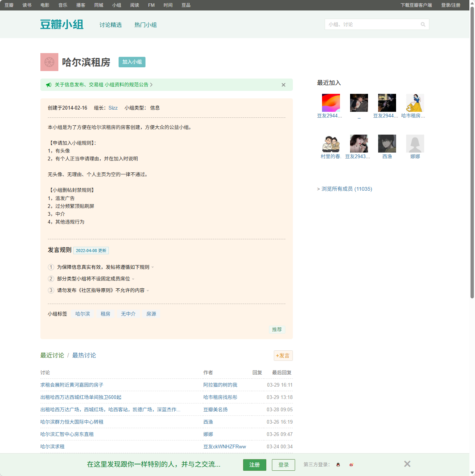Open the 豆瓣小组 home via the logo

62,24
